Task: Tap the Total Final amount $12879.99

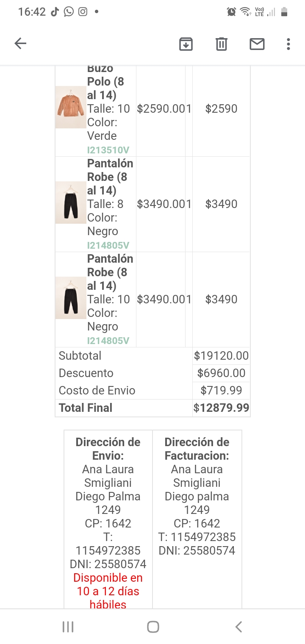Action: point(222,408)
